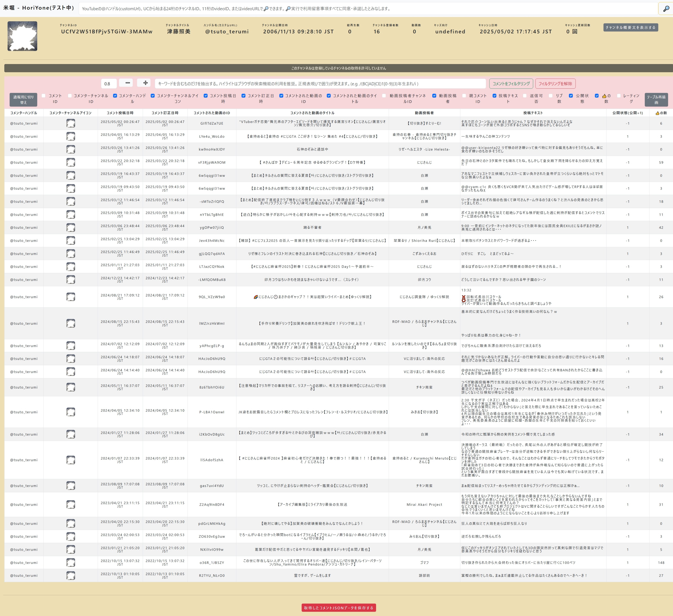This screenshot has width=673, height=616.
Task: Click commenter icon in the II5Adof5zhA row
Action: [x=70, y=460]
